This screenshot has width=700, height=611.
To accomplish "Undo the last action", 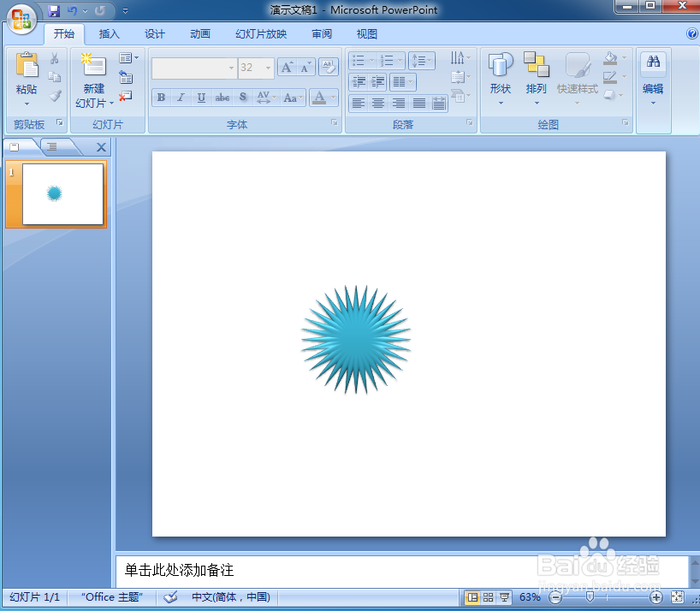I will tap(73, 11).
